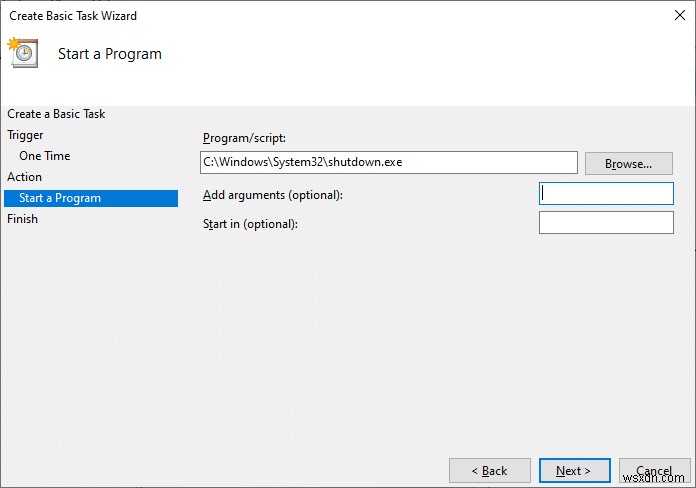Open the One Time step
Viewport: 696px width, 488px height.
44,156
